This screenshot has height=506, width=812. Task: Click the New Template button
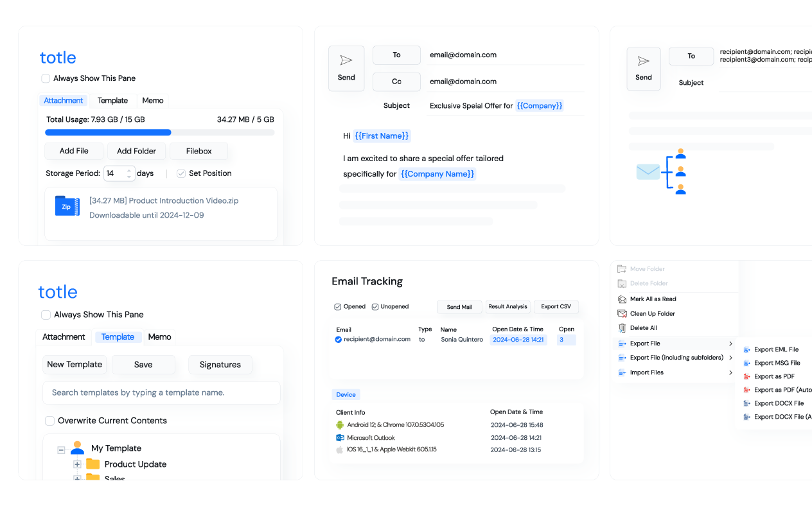point(75,364)
